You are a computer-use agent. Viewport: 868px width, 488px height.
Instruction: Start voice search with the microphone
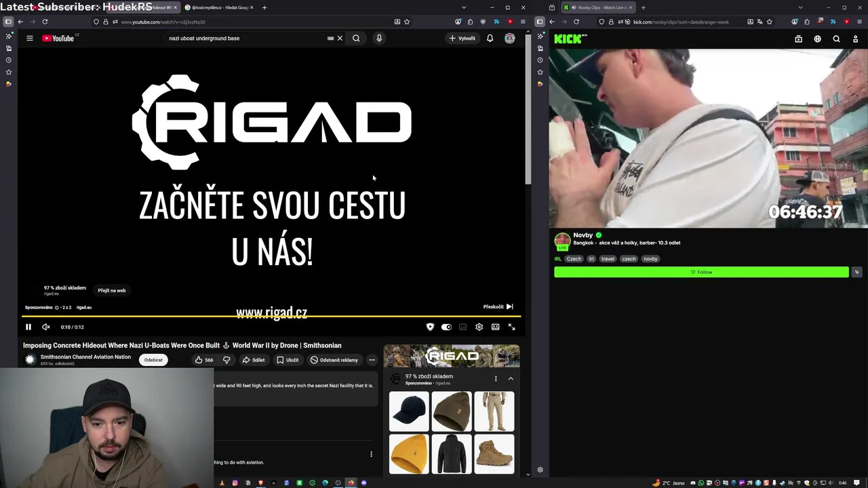coord(379,38)
